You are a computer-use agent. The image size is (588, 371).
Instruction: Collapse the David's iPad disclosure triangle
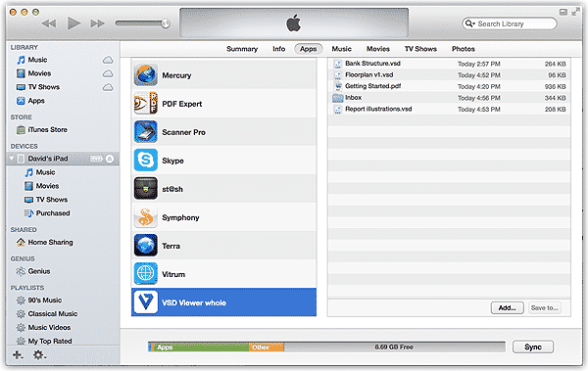[x=12, y=159]
